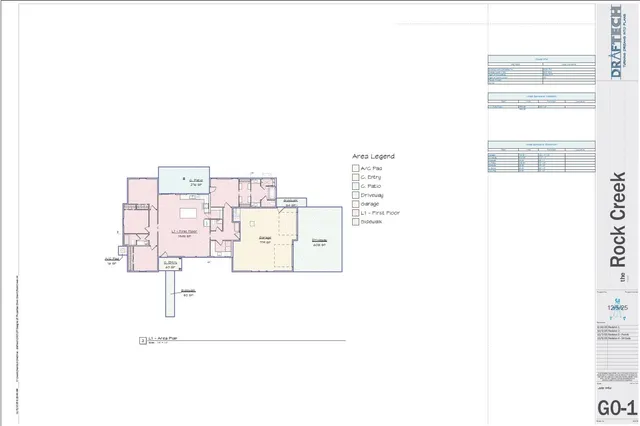
Task: Select the front sidewalk strip
Action: [x=187, y=293]
